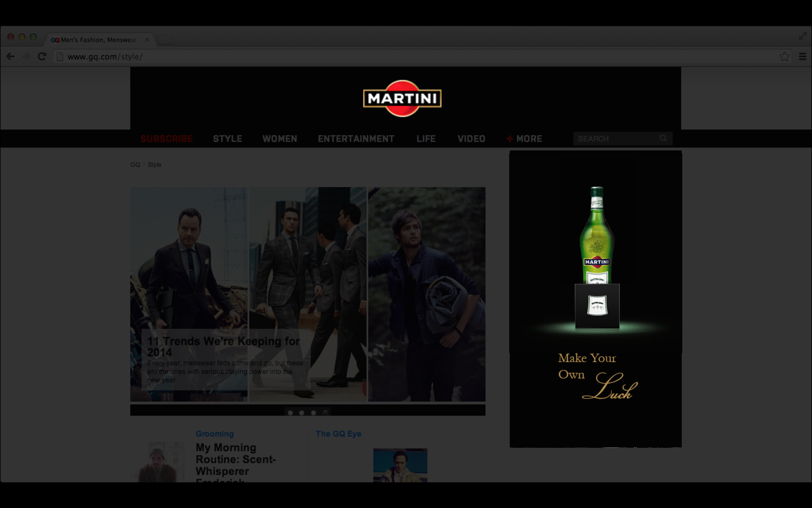Switch to the ENTERTAINMENT section

coord(356,138)
